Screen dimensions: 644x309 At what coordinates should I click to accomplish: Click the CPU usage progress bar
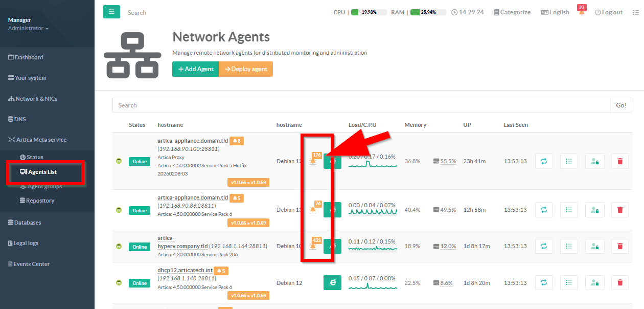click(368, 12)
